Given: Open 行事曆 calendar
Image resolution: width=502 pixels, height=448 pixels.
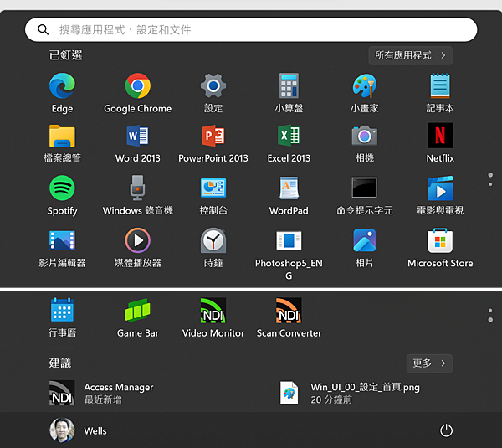Looking at the screenshot, I should [x=62, y=317].
